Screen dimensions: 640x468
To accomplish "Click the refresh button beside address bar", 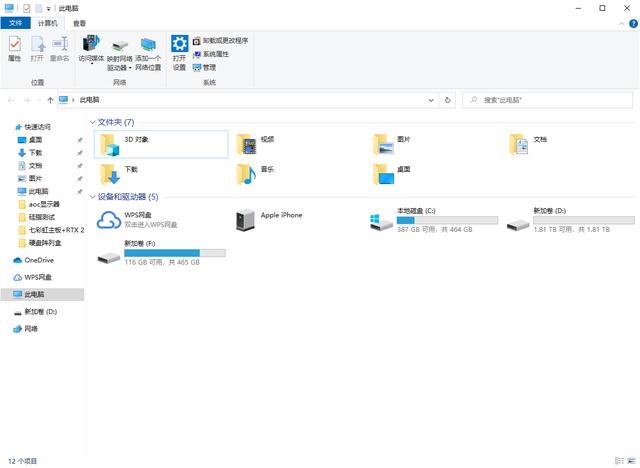I will (x=447, y=100).
